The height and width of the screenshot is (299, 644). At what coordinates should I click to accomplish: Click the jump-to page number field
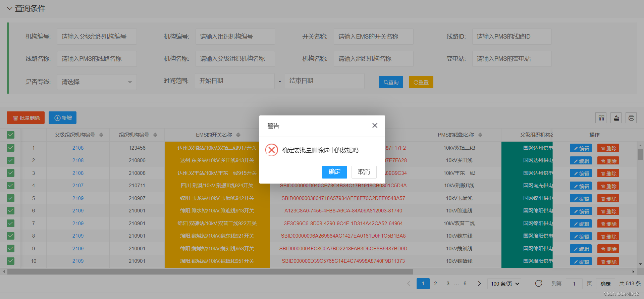[574, 284]
